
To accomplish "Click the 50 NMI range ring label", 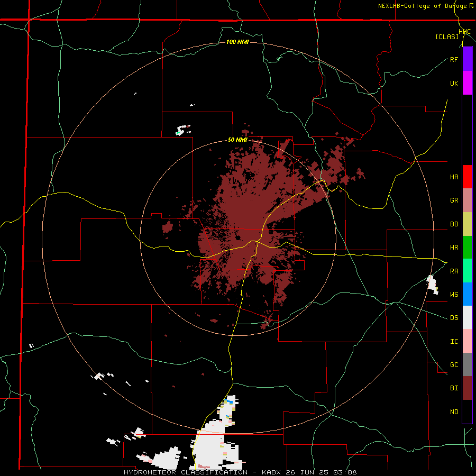I will tap(237, 140).
